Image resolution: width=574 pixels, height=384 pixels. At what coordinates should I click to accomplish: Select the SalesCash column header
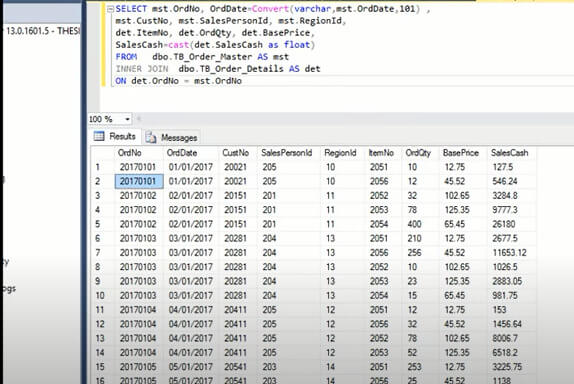click(x=511, y=153)
